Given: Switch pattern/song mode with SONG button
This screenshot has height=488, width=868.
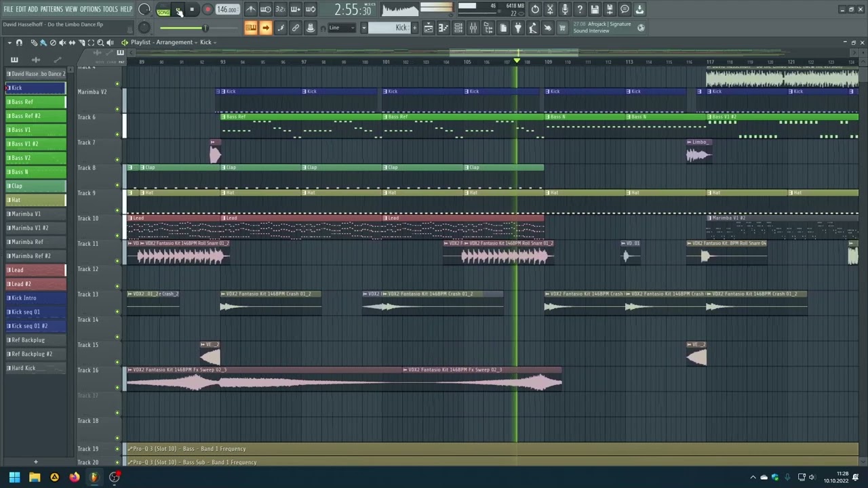Looking at the screenshot, I should [163, 12].
